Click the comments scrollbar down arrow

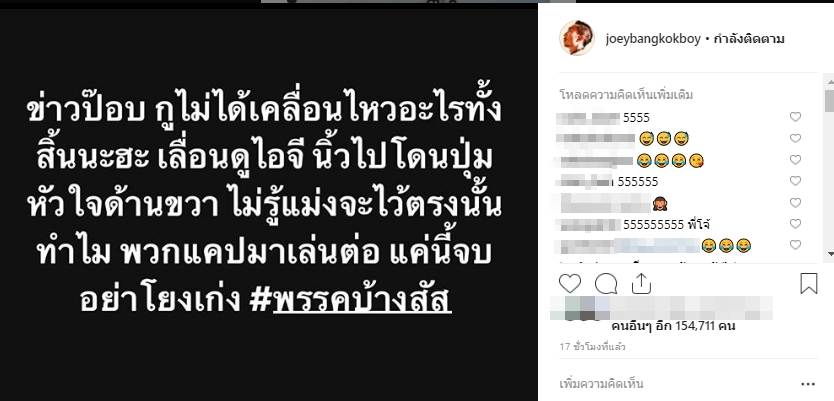829,256
